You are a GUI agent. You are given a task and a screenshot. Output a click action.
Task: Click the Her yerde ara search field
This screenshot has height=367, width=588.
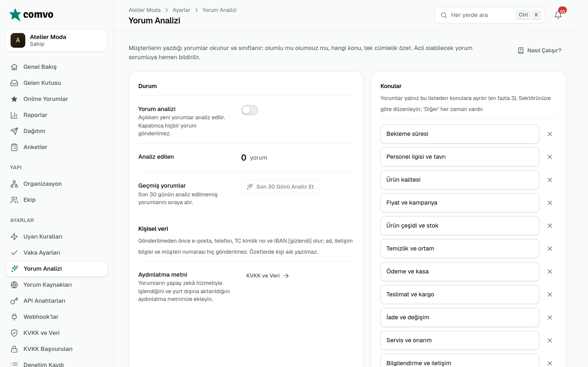click(x=489, y=15)
